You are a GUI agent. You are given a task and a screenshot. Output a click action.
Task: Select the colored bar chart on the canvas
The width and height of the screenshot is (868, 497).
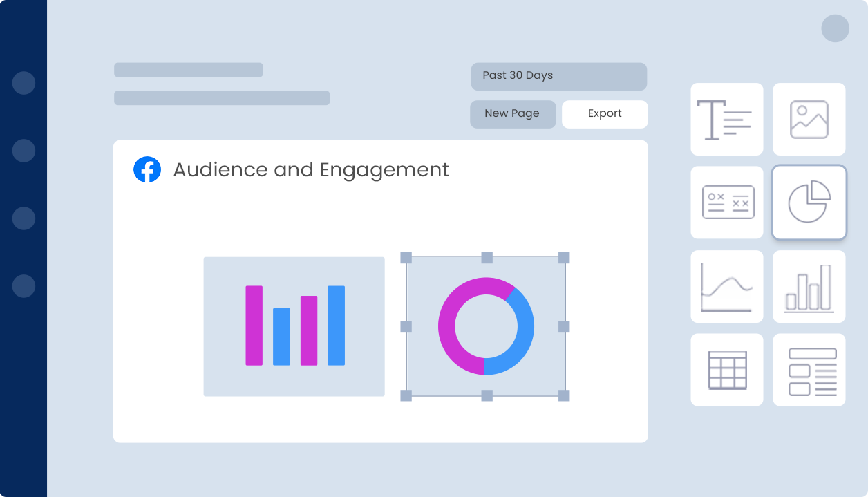(x=294, y=326)
